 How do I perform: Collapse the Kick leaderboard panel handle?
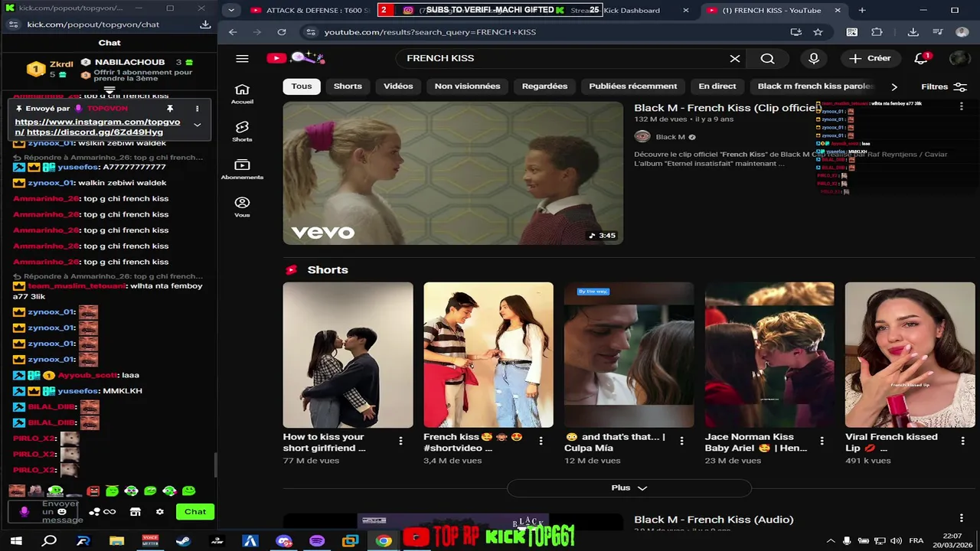click(x=109, y=90)
